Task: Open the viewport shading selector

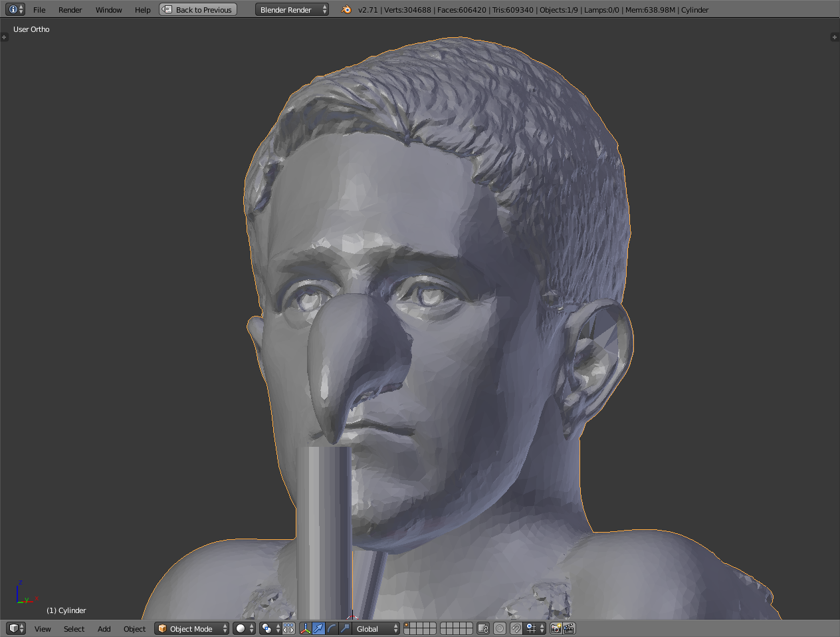Action: point(244,628)
